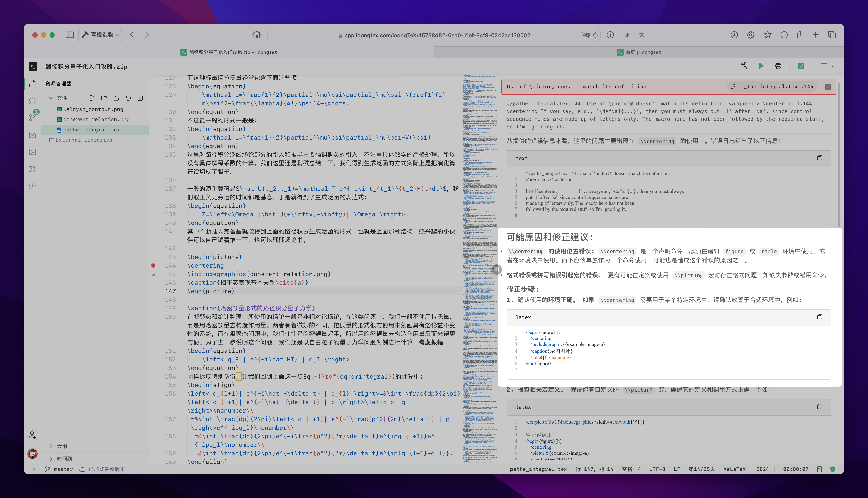
Task: Click upload file icon in explorer
Action: click(116, 98)
